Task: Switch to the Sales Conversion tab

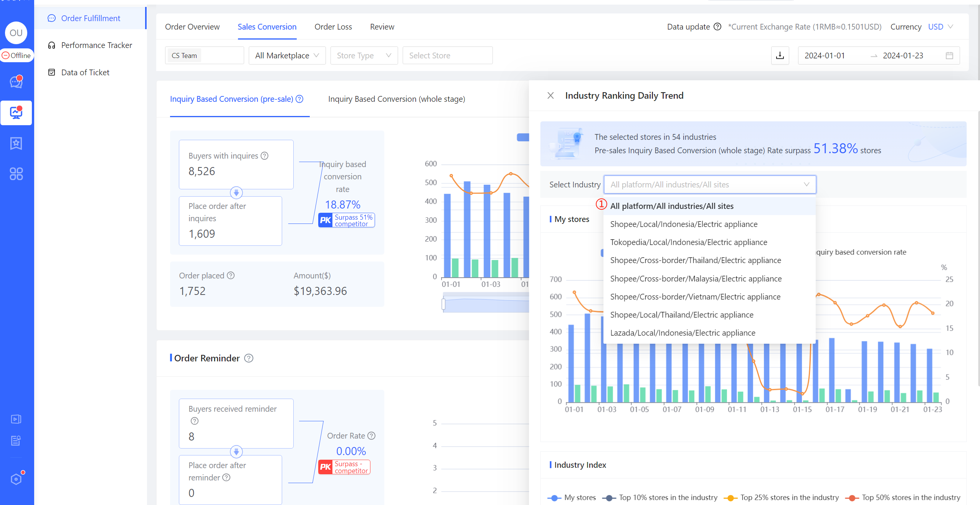Action: coord(267,27)
